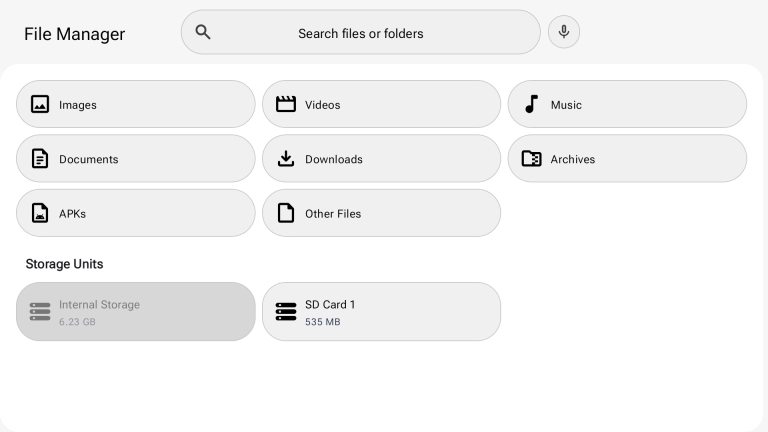Click the Archives zip folder icon
The width and height of the screenshot is (768, 432).
click(x=531, y=159)
